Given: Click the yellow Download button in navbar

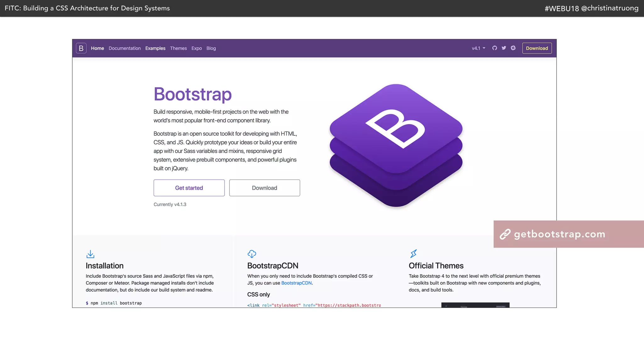Looking at the screenshot, I should click(537, 48).
